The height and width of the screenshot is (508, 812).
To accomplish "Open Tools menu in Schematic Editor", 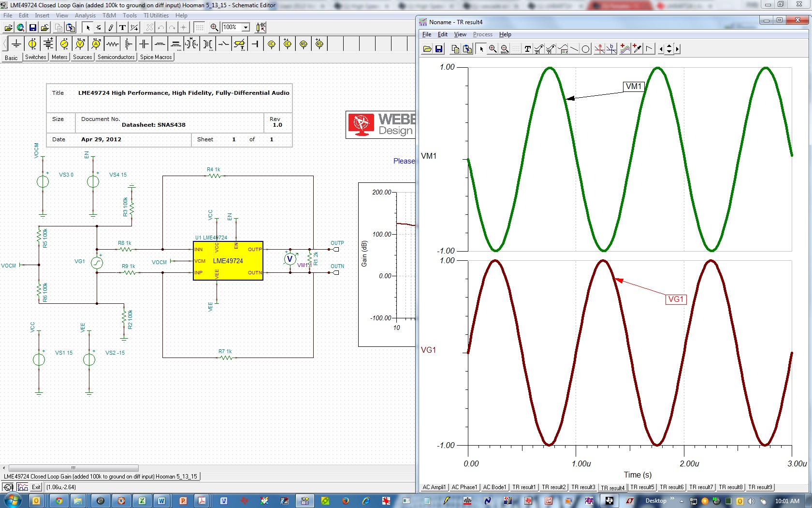I will (x=130, y=15).
